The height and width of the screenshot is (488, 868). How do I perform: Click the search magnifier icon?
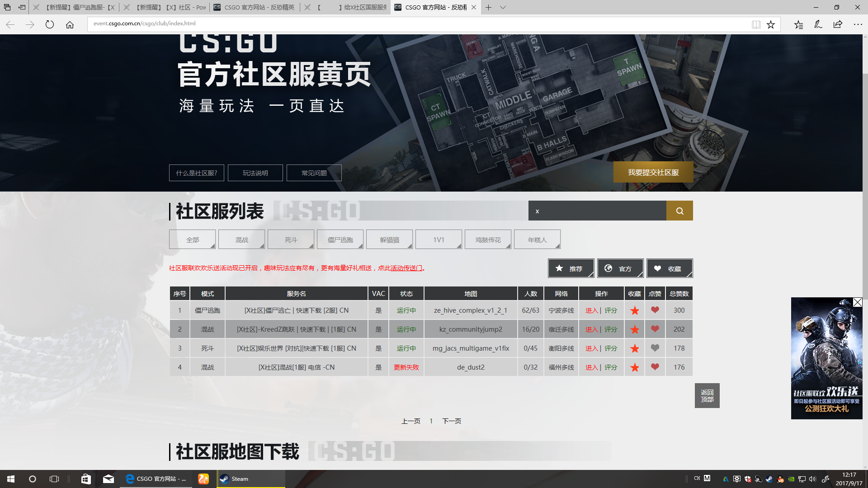(679, 211)
